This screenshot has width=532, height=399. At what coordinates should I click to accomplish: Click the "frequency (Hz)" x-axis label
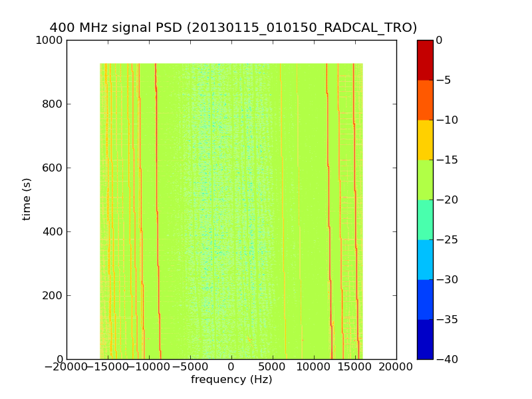[x=231, y=380]
